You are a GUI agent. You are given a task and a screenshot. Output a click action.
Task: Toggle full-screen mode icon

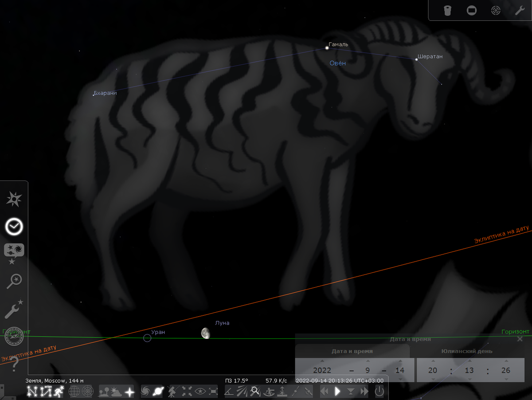coord(213,391)
